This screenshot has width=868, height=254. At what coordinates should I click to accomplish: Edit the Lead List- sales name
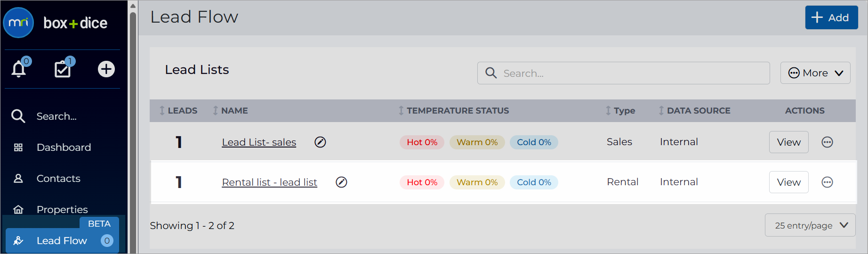coord(320,142)
